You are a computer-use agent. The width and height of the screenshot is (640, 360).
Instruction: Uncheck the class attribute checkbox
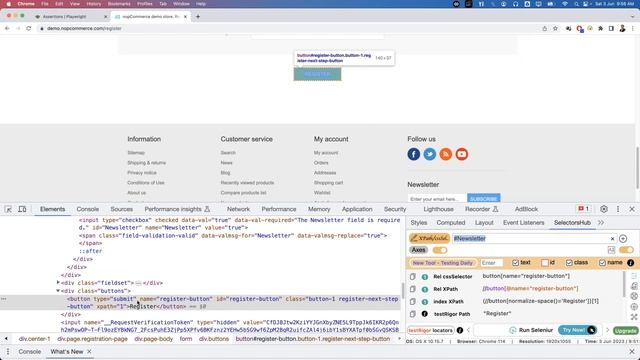coord(569,263)
